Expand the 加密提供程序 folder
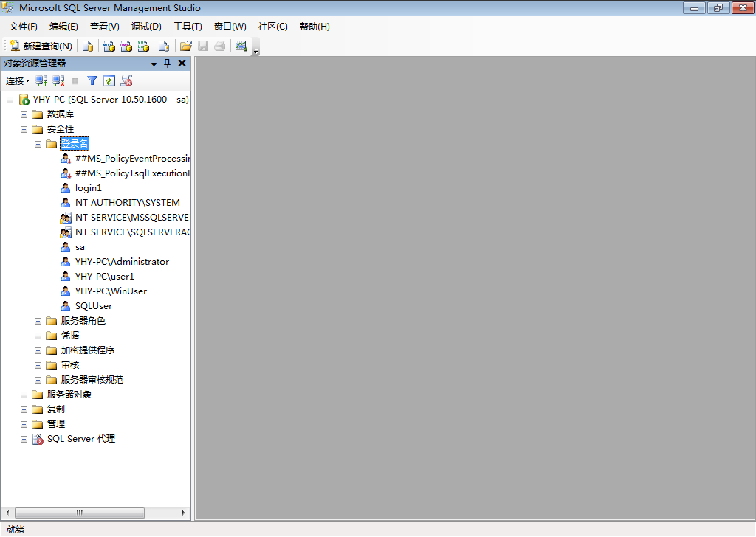This screenshot has width=756, height=537. point(38,350)
